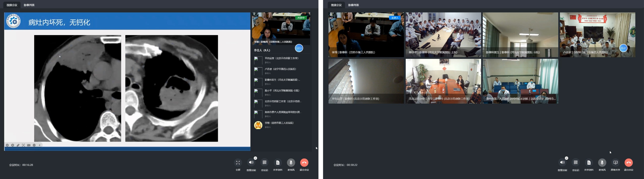This screenshot has width=644, height=179.
Task: Click avatar placeholder beside 卢亦波 participant
Action: [258, 71]
